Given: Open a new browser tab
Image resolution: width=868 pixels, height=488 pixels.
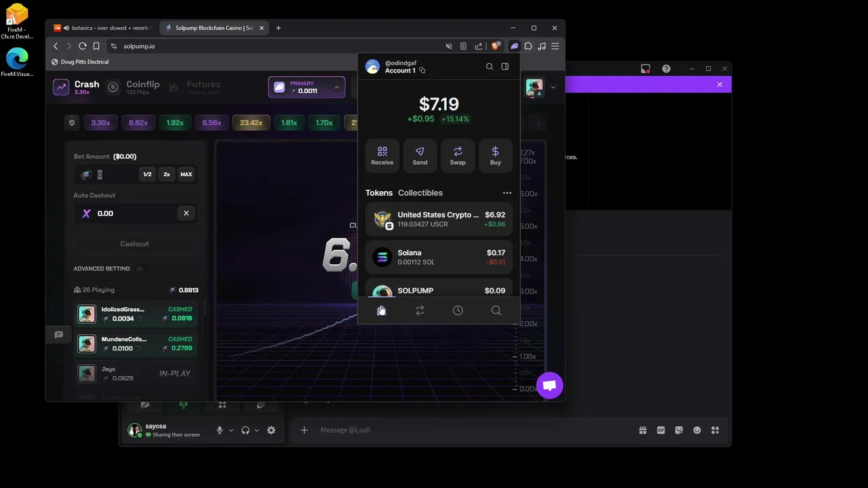Looking at the screenshot, I should (278, 28).
